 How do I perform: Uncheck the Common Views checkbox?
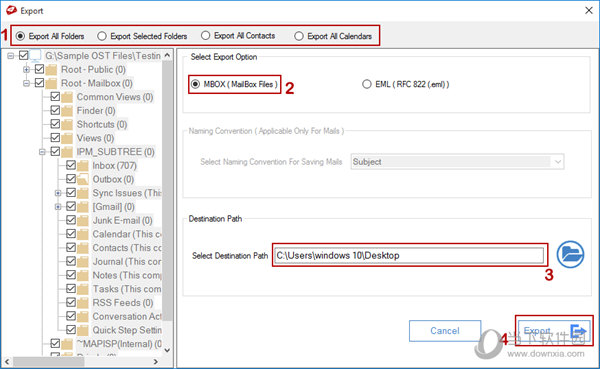55,96
